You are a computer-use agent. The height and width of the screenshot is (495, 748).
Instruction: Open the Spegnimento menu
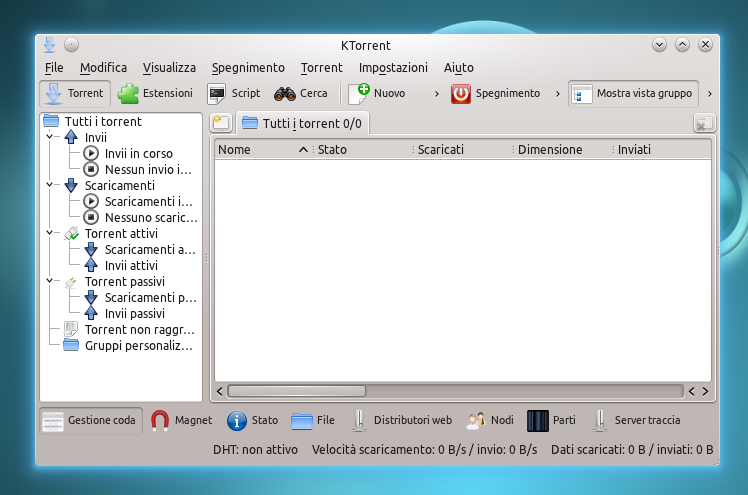248,68
